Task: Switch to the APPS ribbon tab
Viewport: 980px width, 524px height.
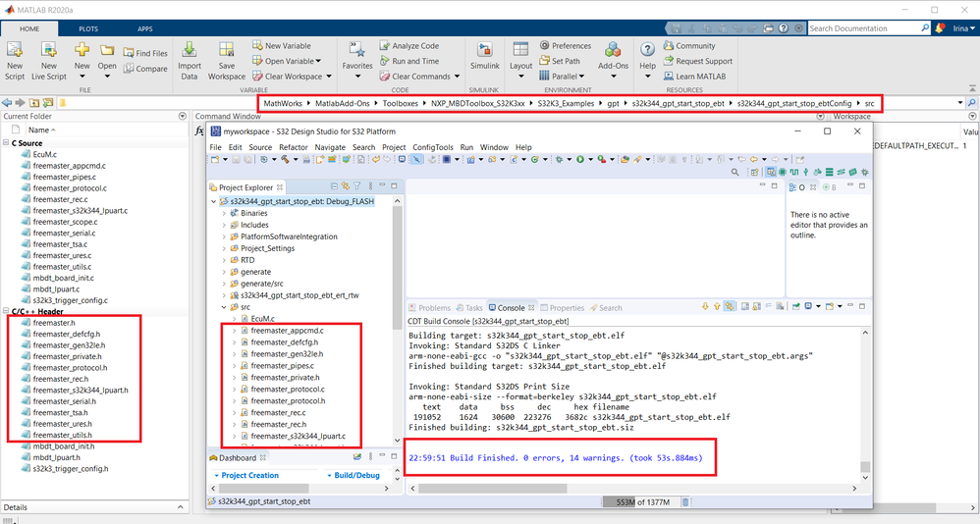Action: pos(145,28)
